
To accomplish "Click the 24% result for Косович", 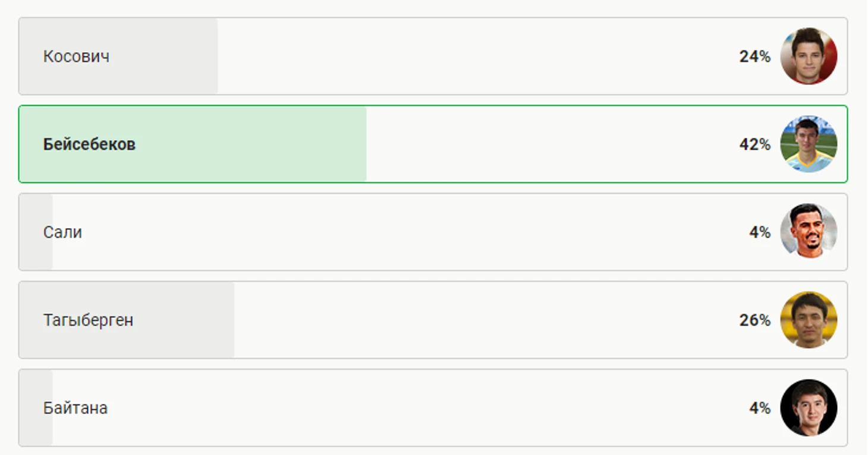I will click(x=755, y=56).
